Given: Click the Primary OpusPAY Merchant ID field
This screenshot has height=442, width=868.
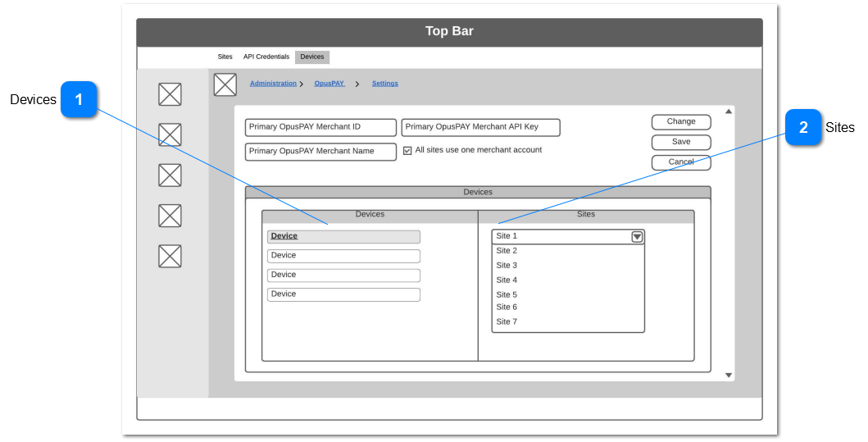Looking at the screenshot, I should 320,127.
